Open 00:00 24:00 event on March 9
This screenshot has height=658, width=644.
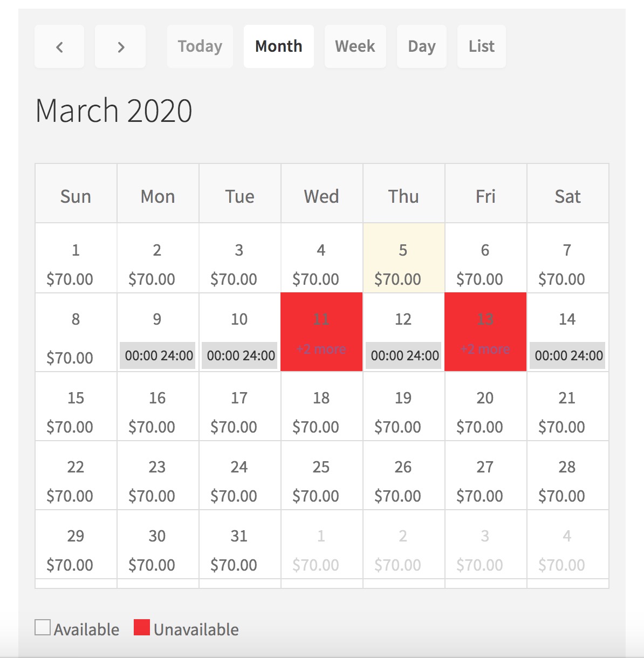pos(159,355)
